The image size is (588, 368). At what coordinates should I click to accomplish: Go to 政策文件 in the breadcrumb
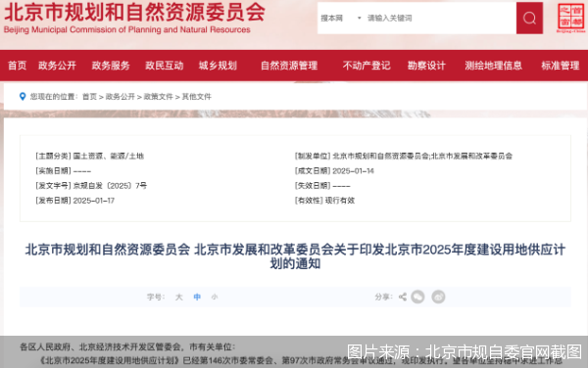158,97
